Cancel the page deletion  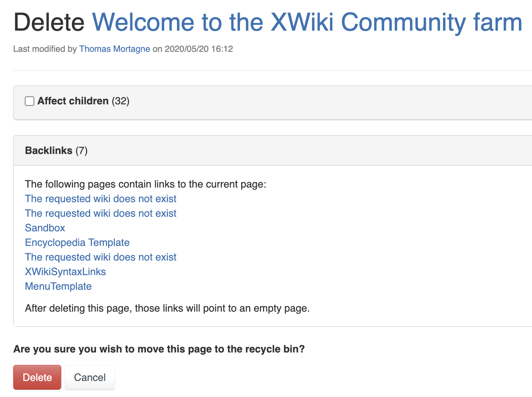pos(90,377)
